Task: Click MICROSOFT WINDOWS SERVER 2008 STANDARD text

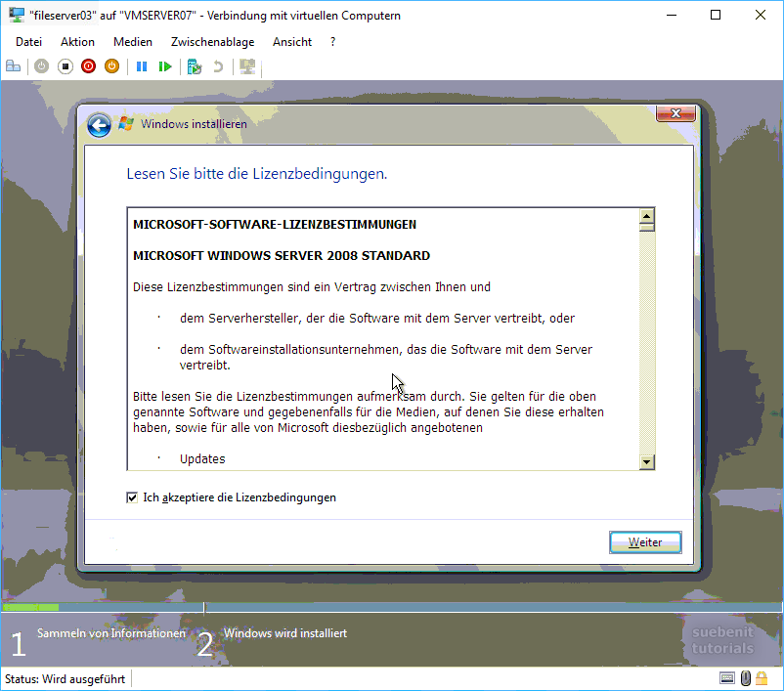Action: click(282, 255)
